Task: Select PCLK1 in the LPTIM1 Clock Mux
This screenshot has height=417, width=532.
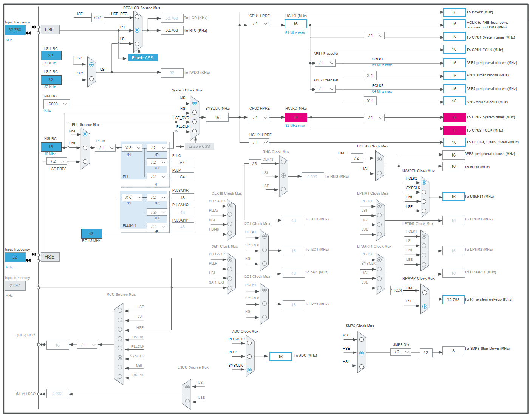Action: (379, 205)
